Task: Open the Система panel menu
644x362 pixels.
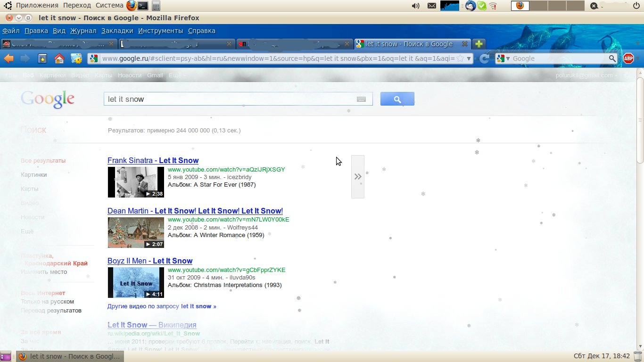Action: pos(109,5)
